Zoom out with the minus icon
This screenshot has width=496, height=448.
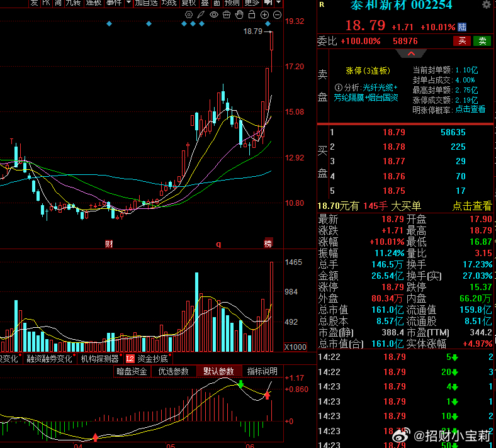point(277,14)
